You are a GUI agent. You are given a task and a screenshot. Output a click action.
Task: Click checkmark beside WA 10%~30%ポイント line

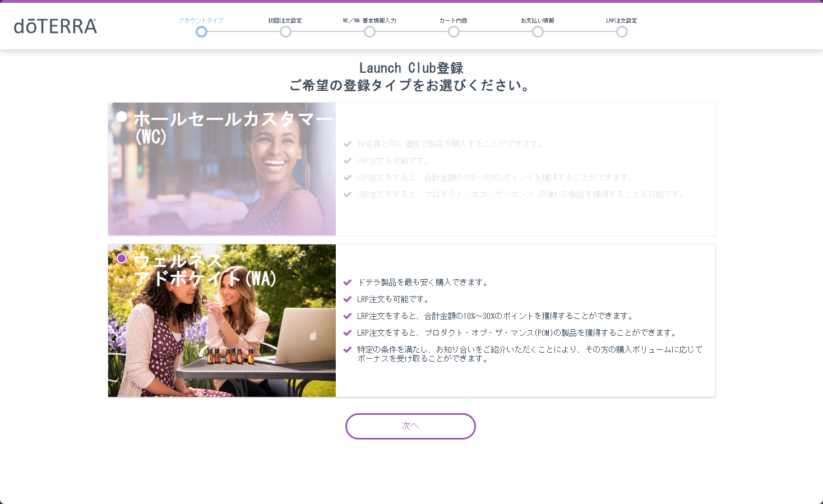point(348,316)
